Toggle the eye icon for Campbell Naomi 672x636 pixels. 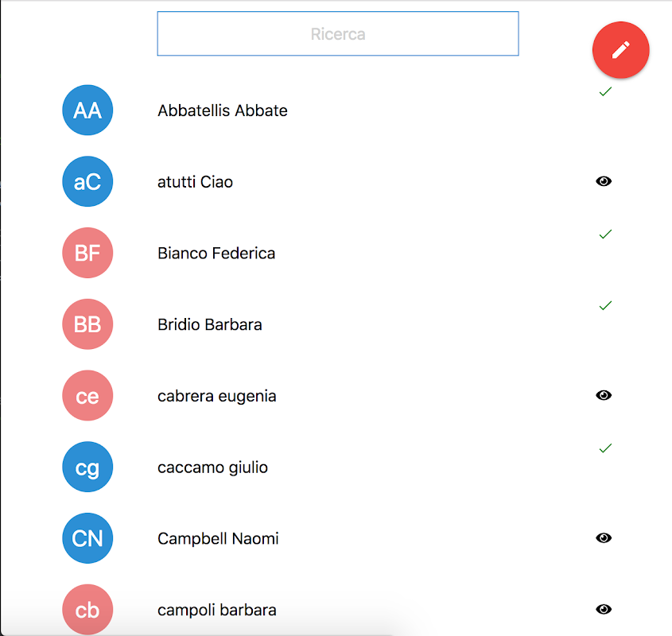pyautogui.click(x=604, y=538)
